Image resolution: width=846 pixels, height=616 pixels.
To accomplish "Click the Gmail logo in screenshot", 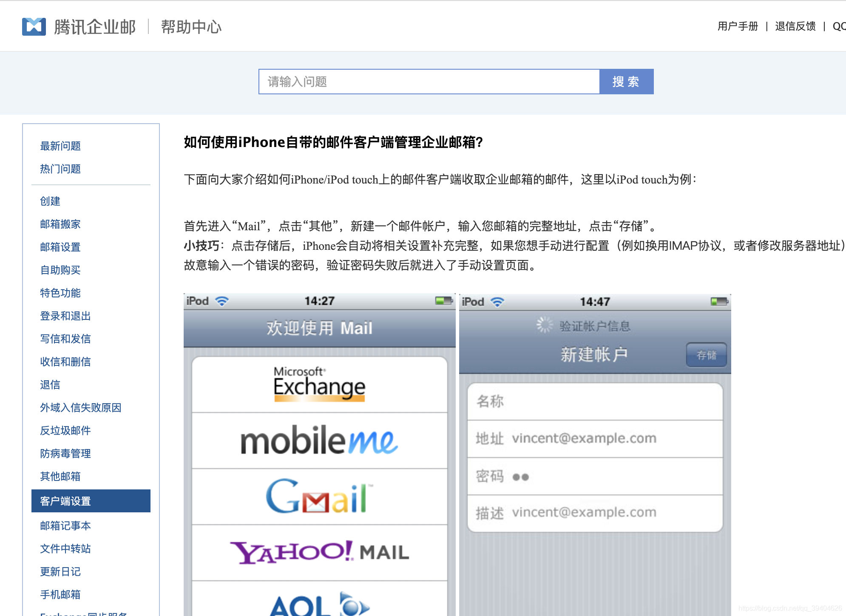I will click(x=319, y=496).
